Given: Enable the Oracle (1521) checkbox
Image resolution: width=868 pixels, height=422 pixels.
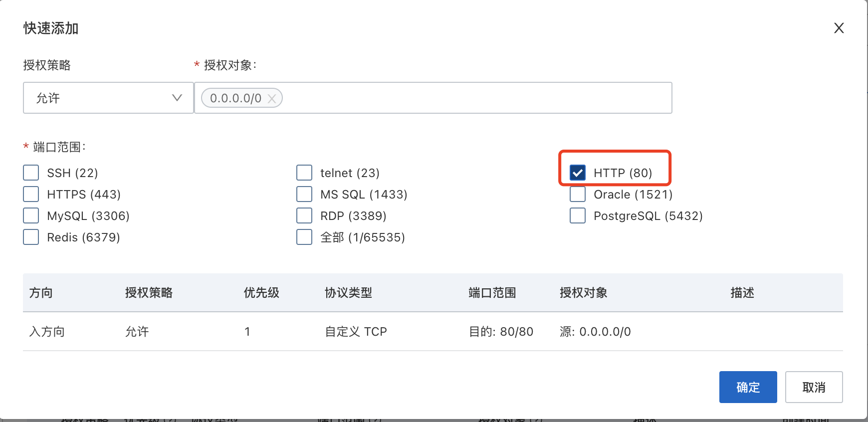Looking at the screenshot, I should 578,195.
